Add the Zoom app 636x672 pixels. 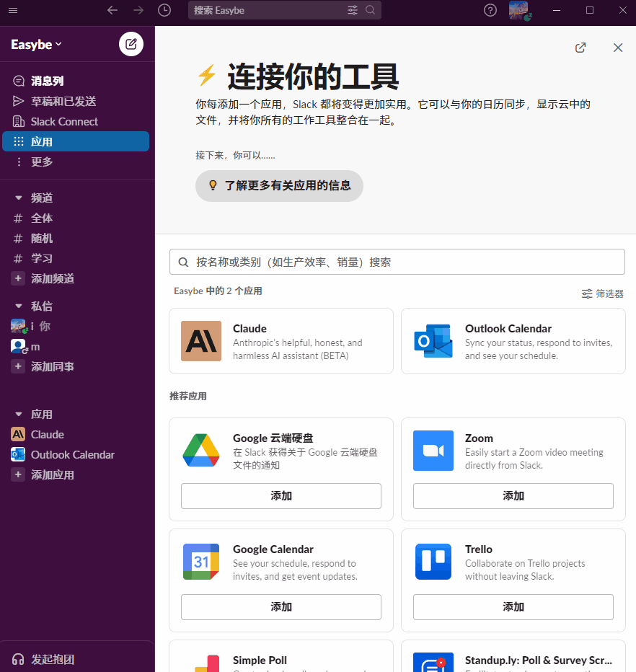pyautogui.click(x=513, y=496)
